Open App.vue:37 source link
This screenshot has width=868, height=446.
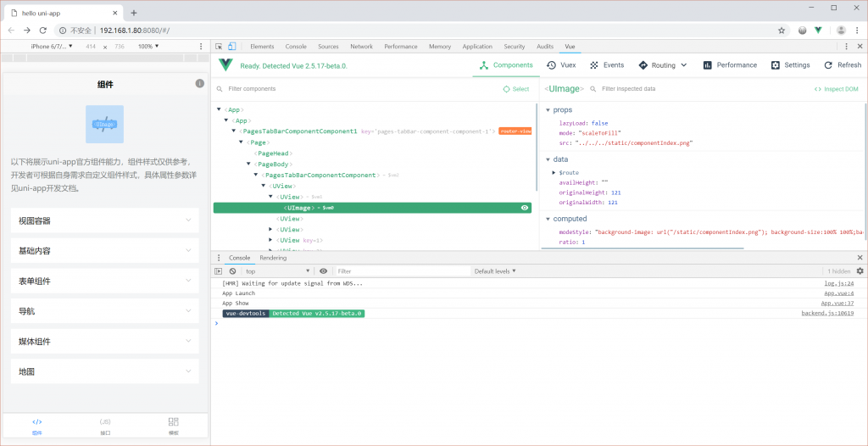coord(837,303)
